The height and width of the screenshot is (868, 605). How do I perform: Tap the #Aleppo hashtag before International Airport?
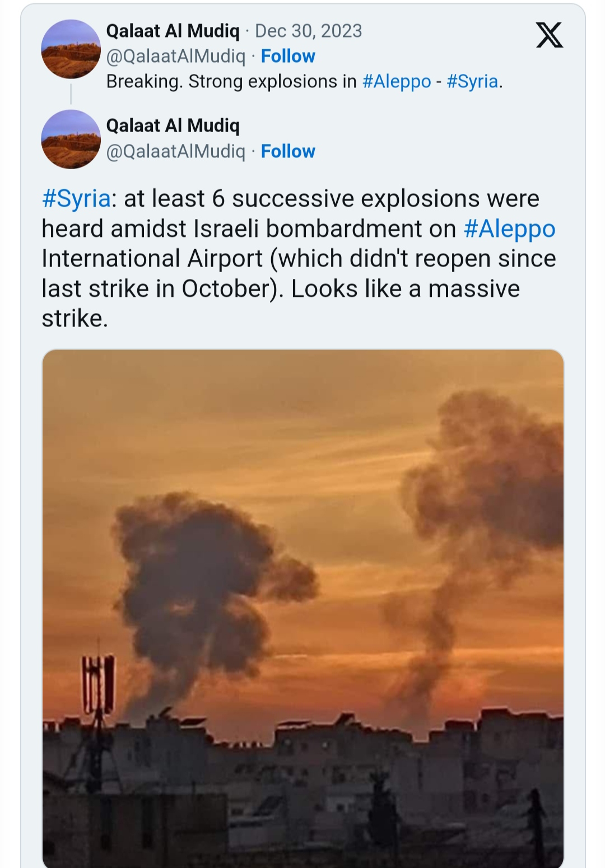(x=509, y=229)
